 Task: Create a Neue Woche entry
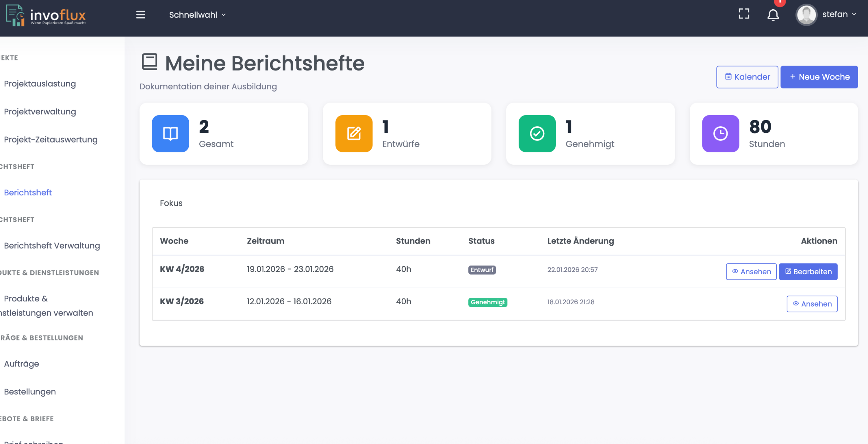[x=819, y=77]
